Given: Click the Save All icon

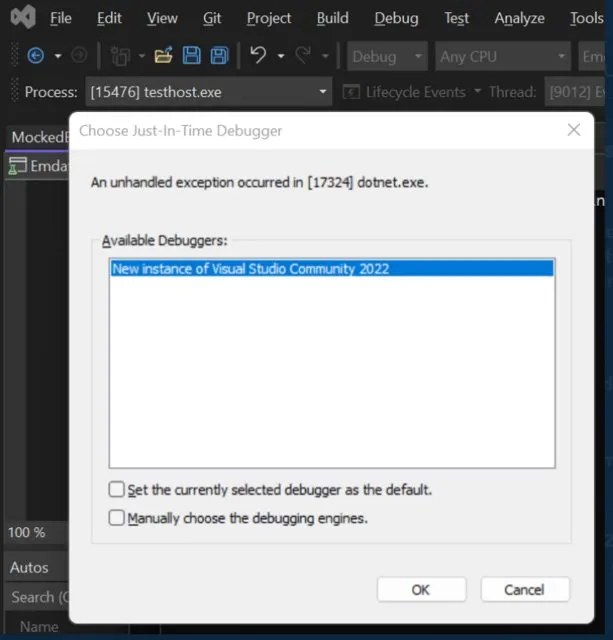Looking at the screenshot, I should click(x=220, y=56).
